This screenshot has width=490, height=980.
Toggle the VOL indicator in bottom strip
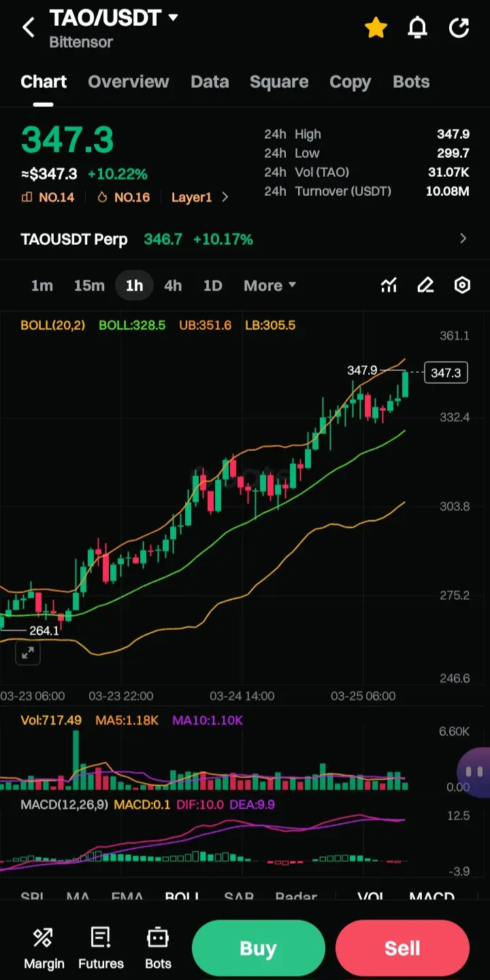pos(371,898)
